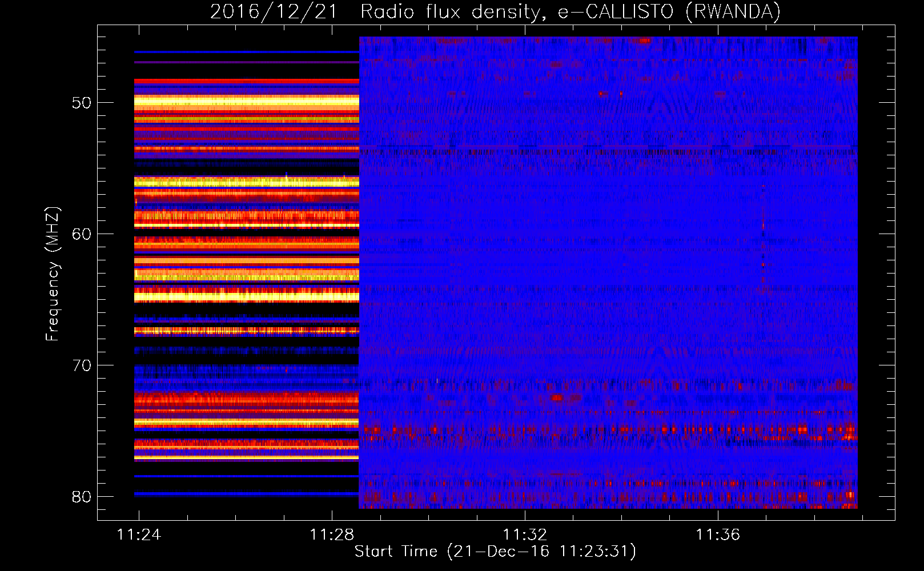This screenshot has height=571, width=924.
Task: Click the '60' frequency tick label
Action: pos(82,234)
